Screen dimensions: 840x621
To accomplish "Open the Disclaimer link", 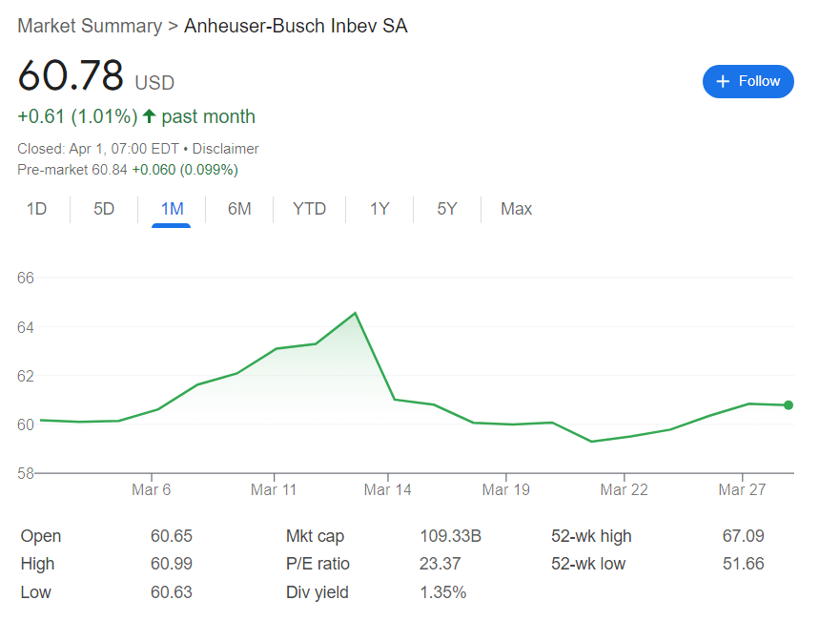I will coord(226,149).
